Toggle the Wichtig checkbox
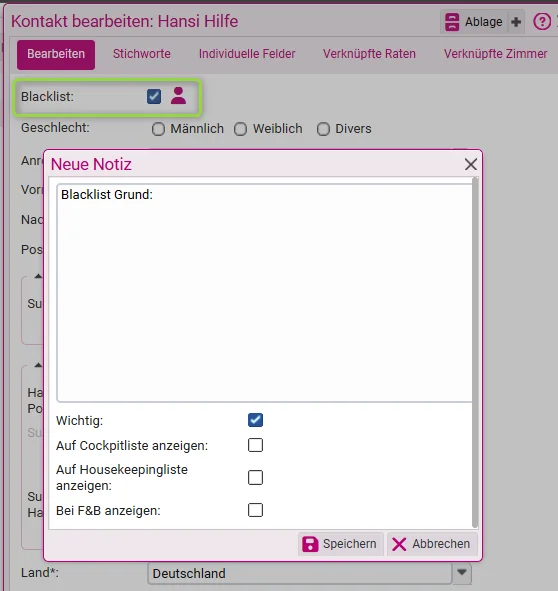Viewport: 558px width, 591px height. point(255,420)
